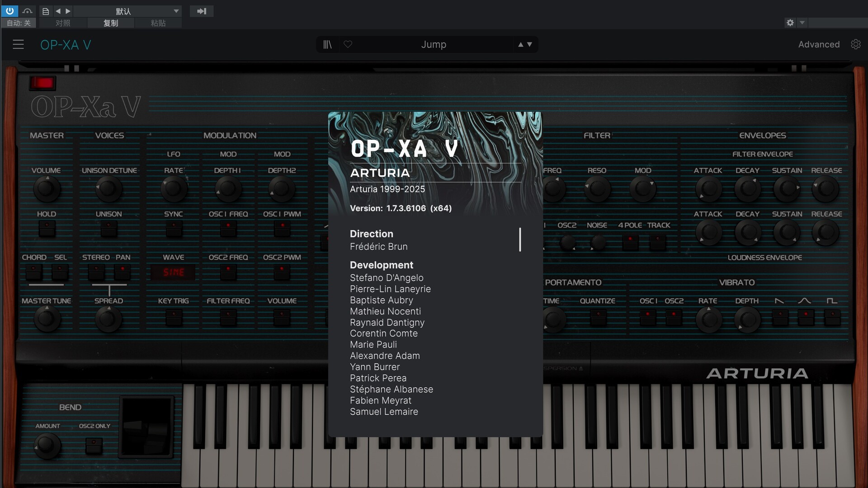
Task: Open the LFO WAVE SINE display
Action: click(x=174, y=272)
